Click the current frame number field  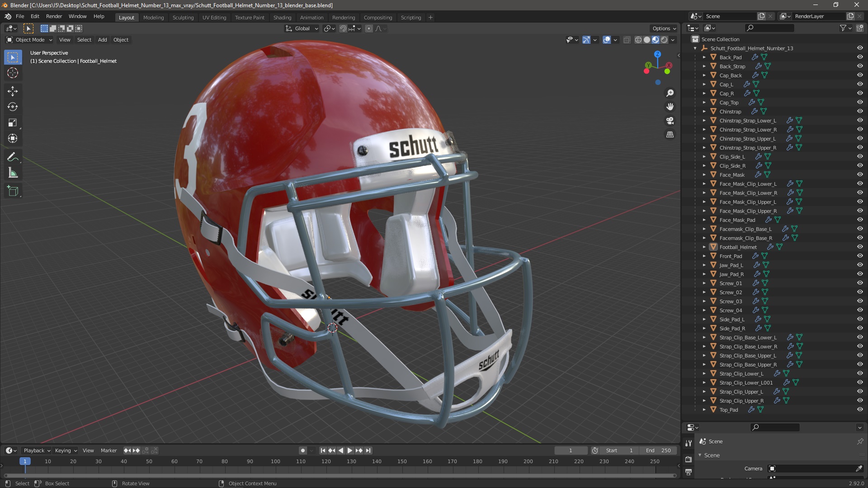(571, 450)
